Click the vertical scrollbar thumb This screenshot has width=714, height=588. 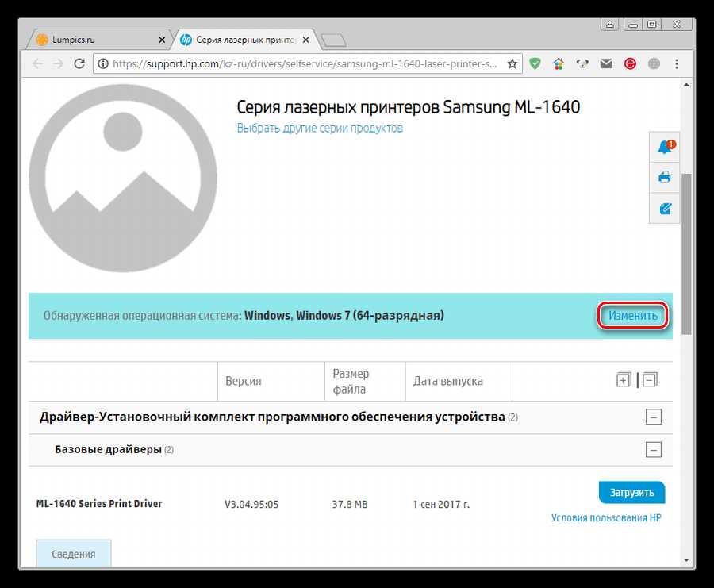(686, 254)
